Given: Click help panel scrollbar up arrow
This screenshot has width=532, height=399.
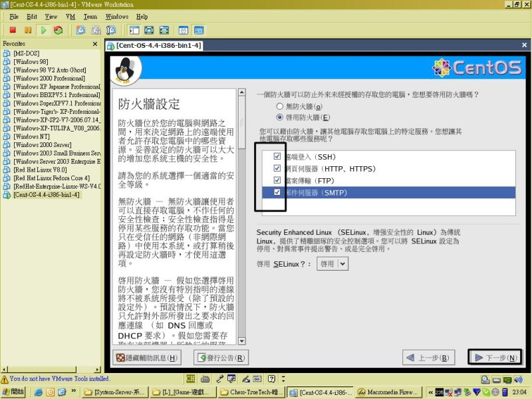Looking at the screenshot, I should pyautogui.click(x=241, y=92).
